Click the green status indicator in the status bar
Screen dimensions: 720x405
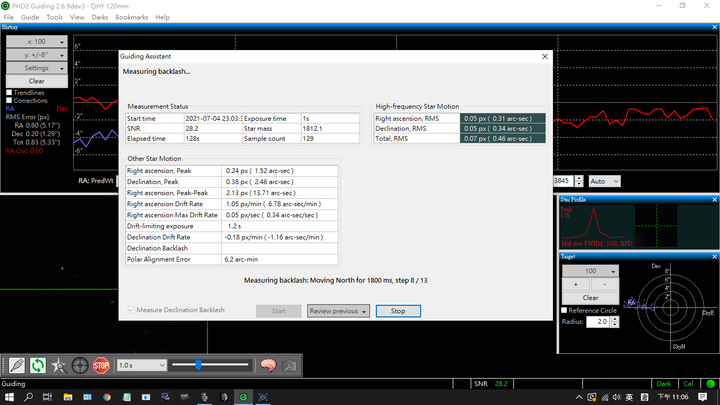[x=710, y=383]
